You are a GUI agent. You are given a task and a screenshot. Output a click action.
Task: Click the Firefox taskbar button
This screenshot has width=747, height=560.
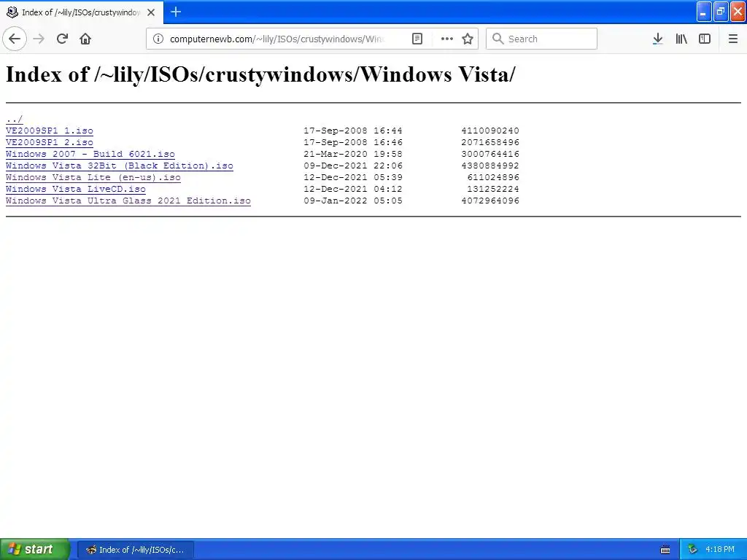[135, 550]
